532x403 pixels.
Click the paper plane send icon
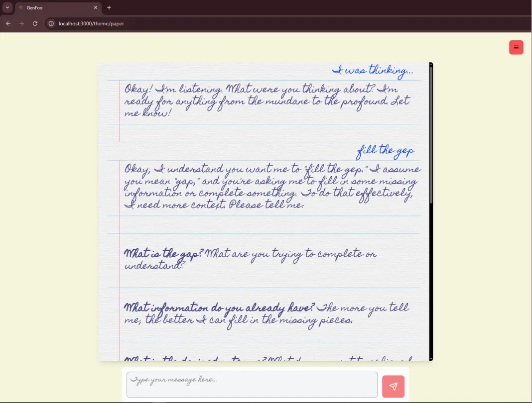pos(393,386)
